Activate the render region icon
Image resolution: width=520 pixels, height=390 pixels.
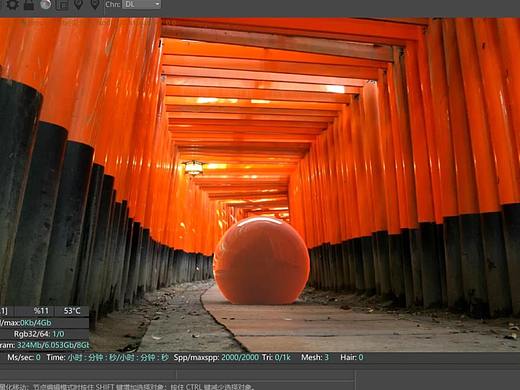point(62,4)
